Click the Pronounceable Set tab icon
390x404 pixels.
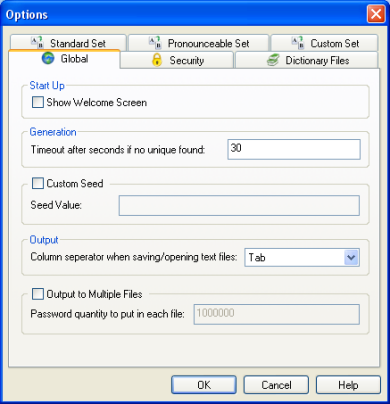click(155, 43)
